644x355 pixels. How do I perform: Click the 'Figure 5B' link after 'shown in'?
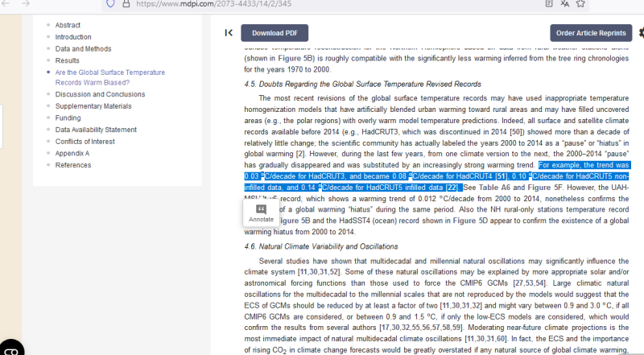tap(295, 58)
